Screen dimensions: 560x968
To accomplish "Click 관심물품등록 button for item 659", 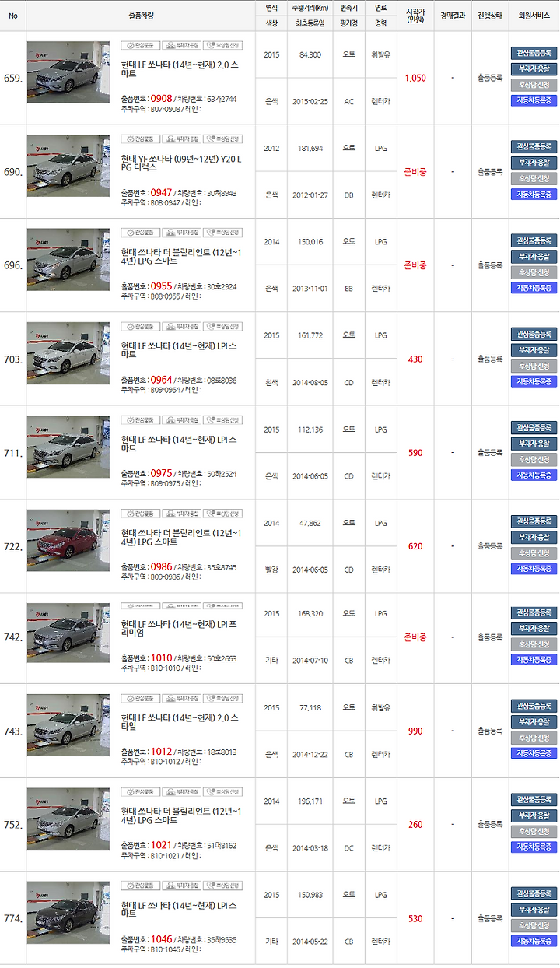I will (x=534, y=54).
